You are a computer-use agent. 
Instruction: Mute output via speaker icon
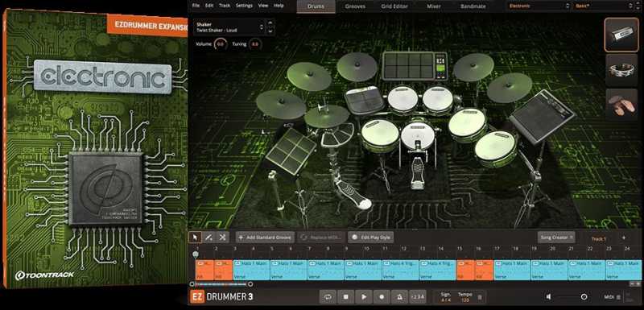click(548, 296)
